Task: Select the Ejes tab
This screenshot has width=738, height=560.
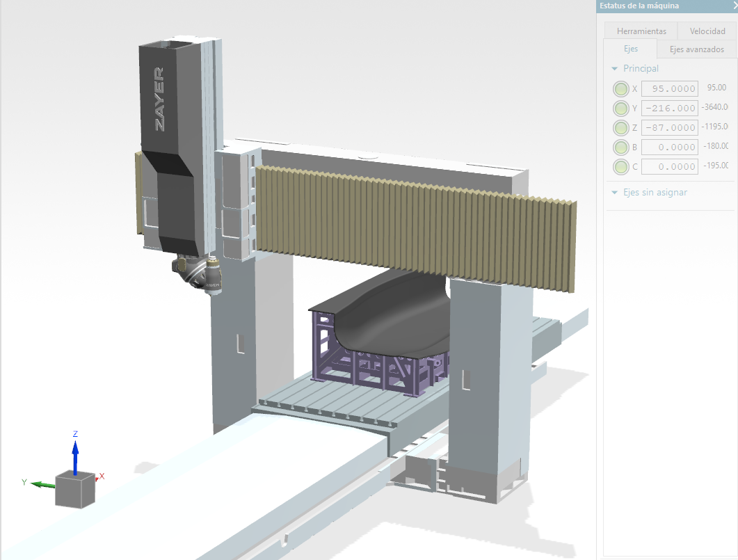Action: (x=630, y=49)
